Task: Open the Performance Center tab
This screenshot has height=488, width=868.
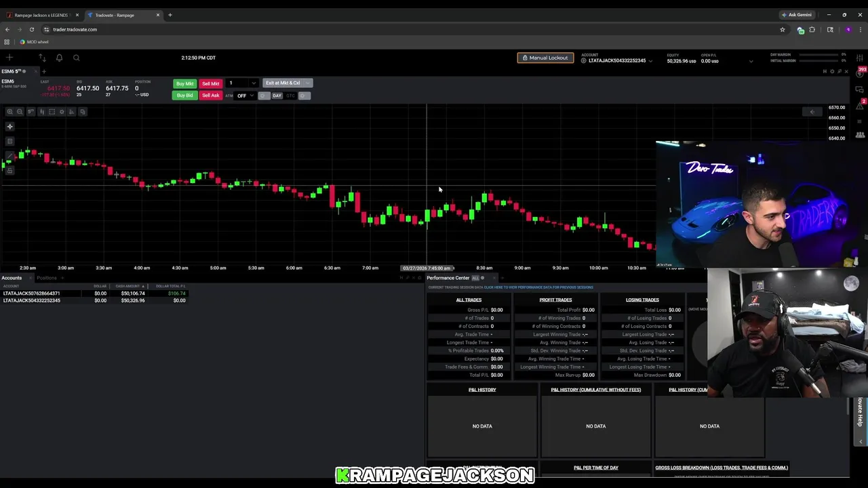Action: click(x=448, y=278)
